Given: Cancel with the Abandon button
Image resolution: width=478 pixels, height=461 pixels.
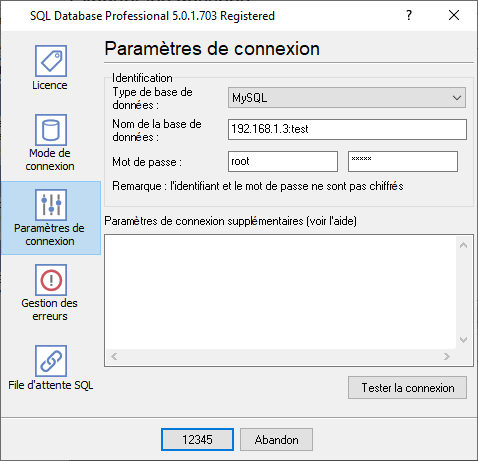Looking at the screenshot, I should 276,440.
